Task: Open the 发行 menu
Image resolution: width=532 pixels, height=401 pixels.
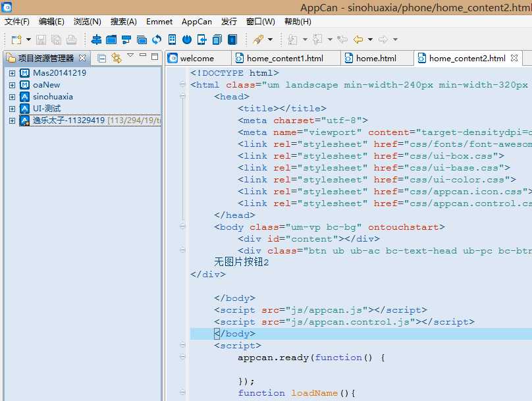Action: tap(229, 22)
